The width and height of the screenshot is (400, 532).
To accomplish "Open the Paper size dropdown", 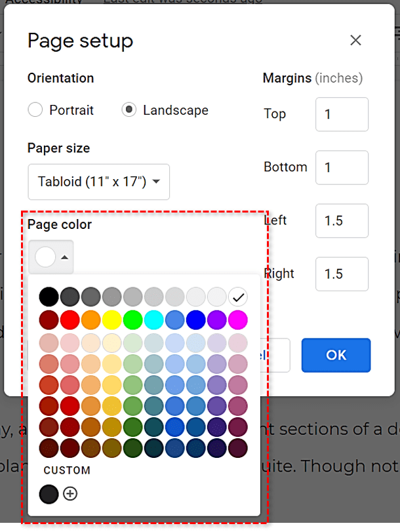I will coord(99,182).
